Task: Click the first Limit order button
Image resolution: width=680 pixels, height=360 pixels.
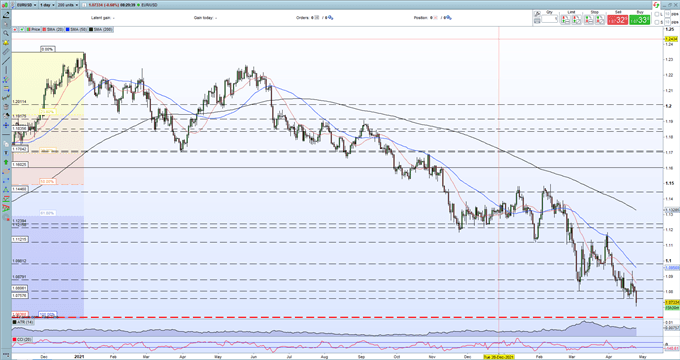Action: coord(566,20)
